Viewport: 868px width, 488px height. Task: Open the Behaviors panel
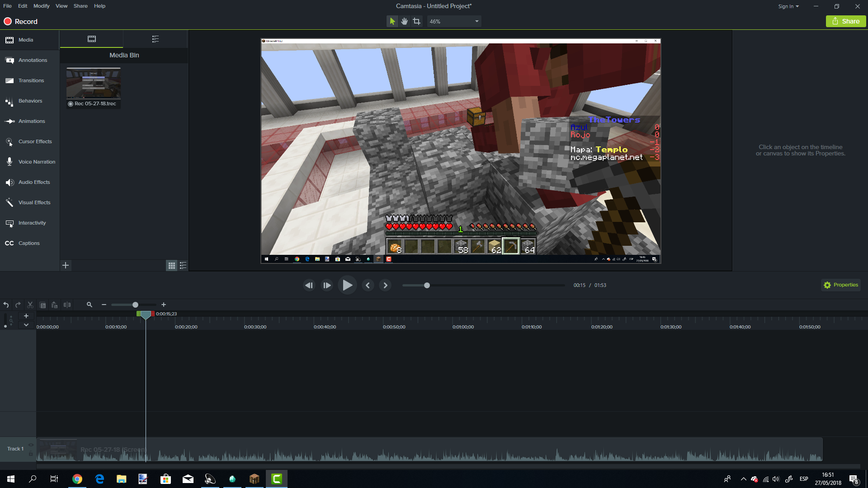click(29, 101)
